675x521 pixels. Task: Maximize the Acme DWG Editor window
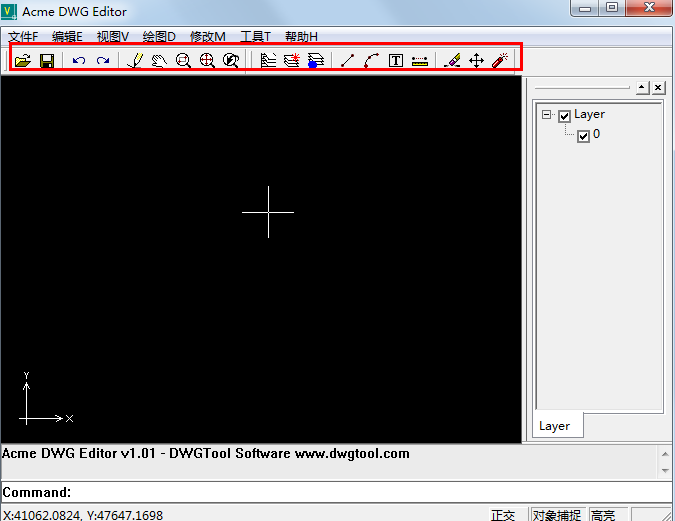click(x=612, y=7)
